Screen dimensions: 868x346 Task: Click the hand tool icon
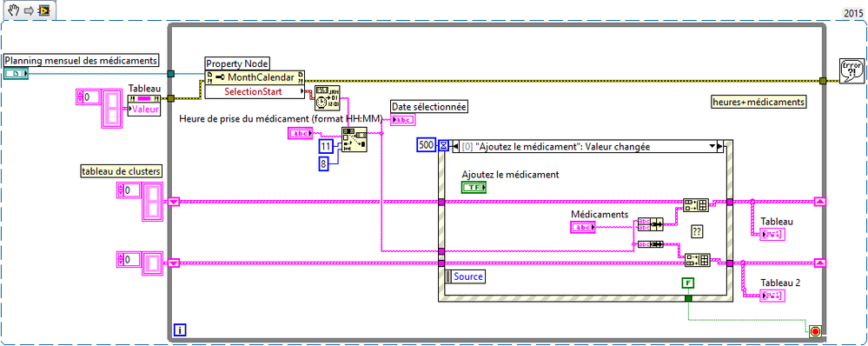click(15, 10)
